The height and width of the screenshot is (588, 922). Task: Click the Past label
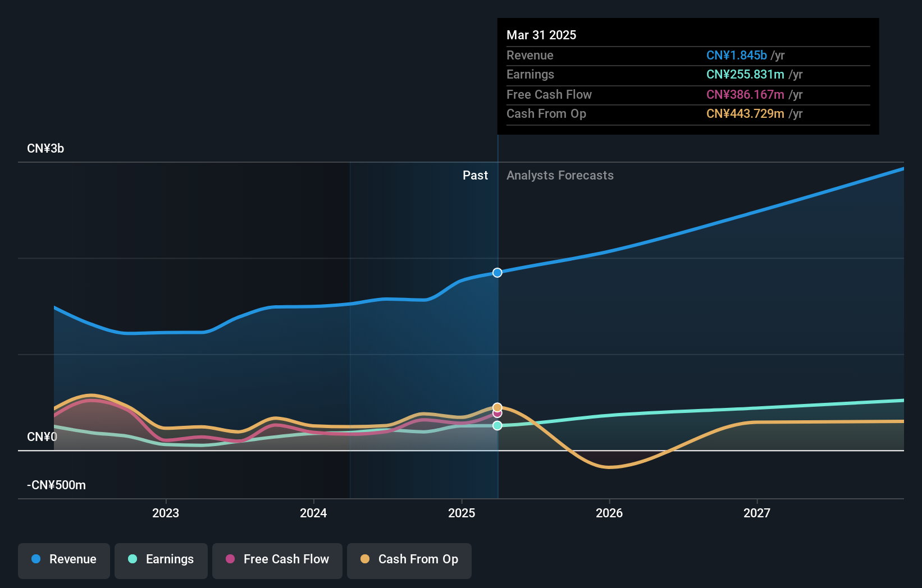point(475,176)
